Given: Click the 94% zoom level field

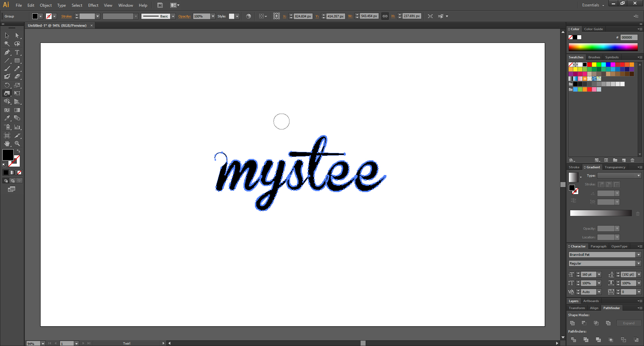Looking at the screenshot, I should [33, 343].
